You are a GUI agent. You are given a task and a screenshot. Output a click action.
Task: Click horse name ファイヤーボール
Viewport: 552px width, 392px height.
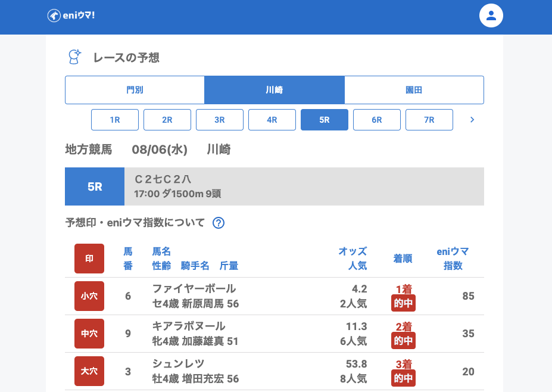tap(194, 289)
